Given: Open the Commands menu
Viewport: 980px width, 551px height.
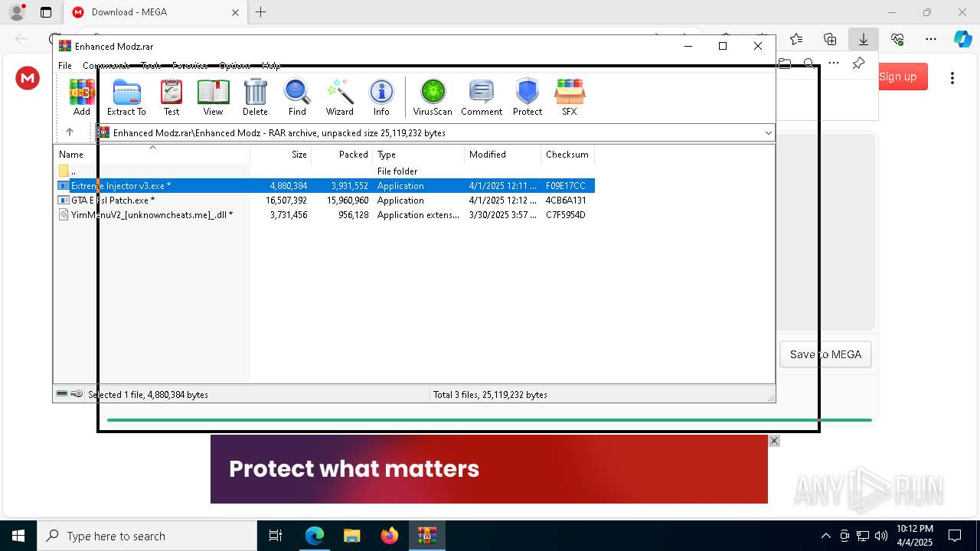Looking at the screenshot, I should coord(106,66).
